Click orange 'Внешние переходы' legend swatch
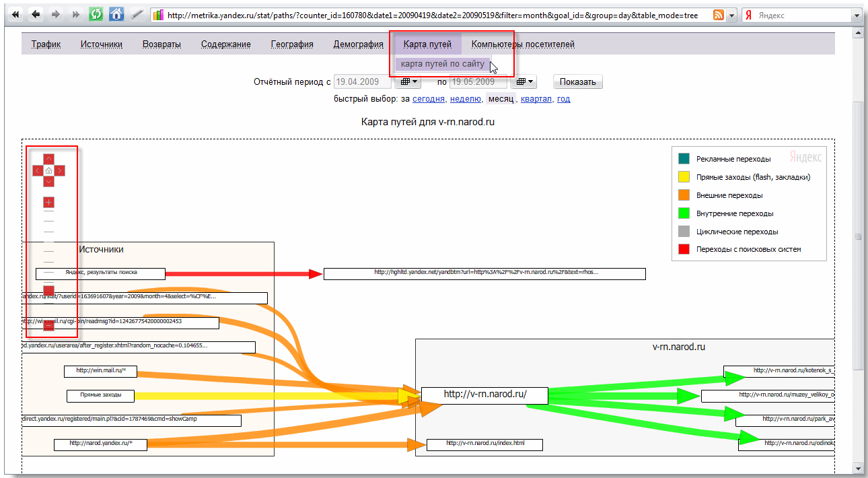 pos(684,195)
